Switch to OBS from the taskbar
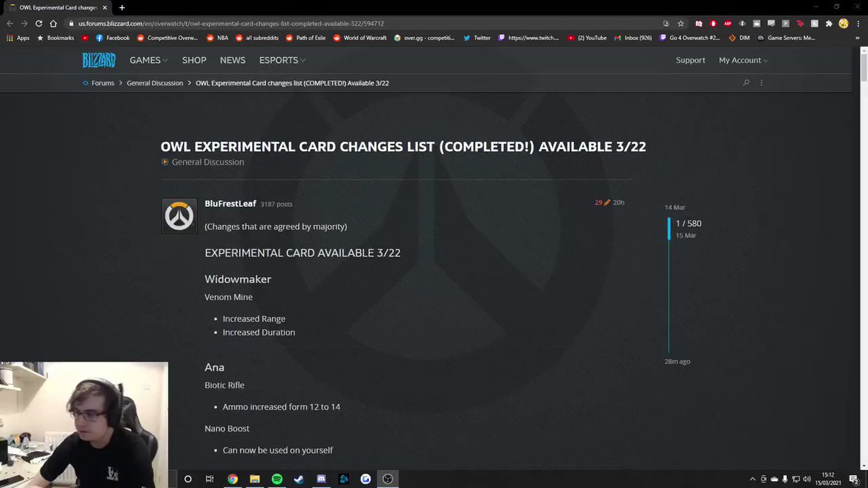 tap(388, 479)
